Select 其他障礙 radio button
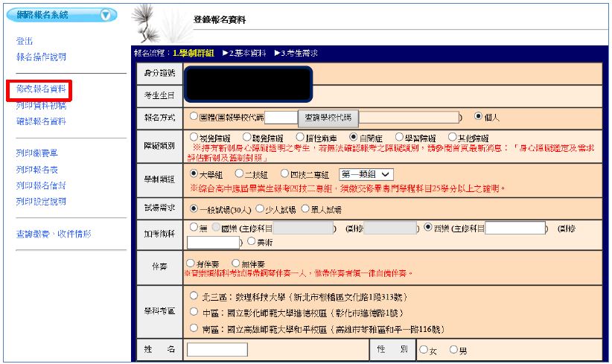Image resolution: width=612 pixels, height=364 pixels. coord(452,137)
